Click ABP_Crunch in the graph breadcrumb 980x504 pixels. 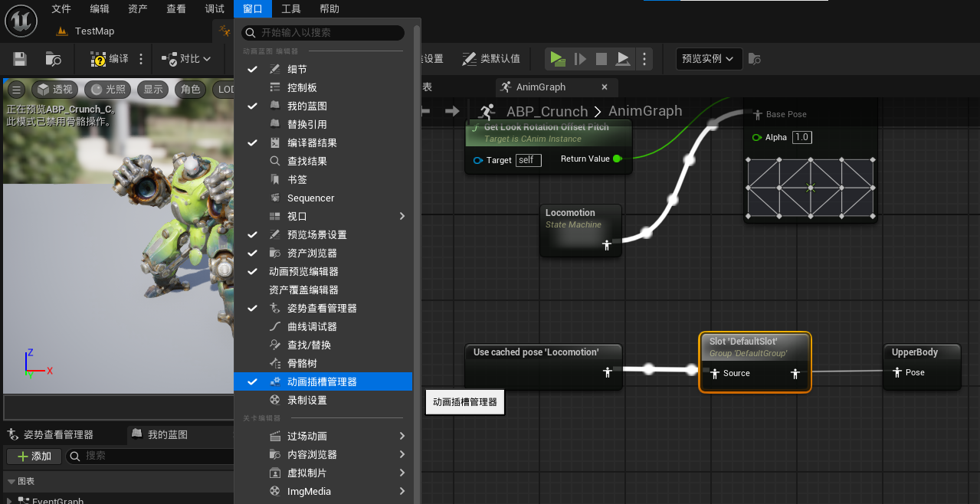click(546, 111)
